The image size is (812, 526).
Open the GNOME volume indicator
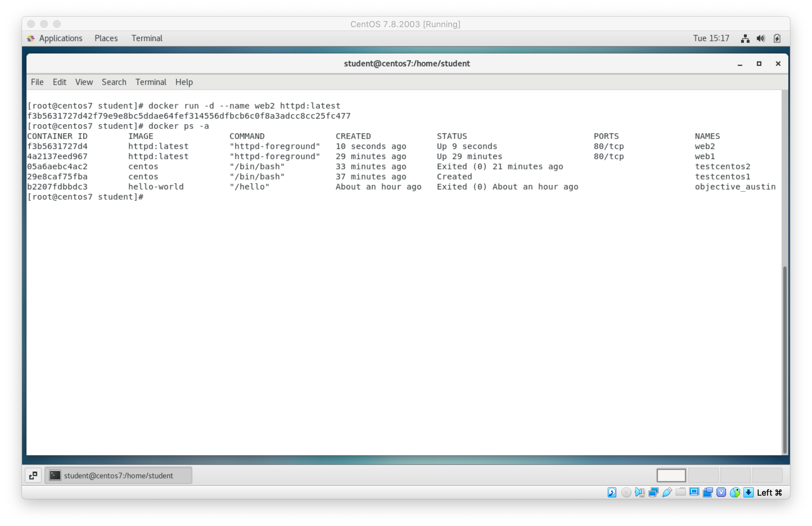pyautogui.click(x=761, y=38)
